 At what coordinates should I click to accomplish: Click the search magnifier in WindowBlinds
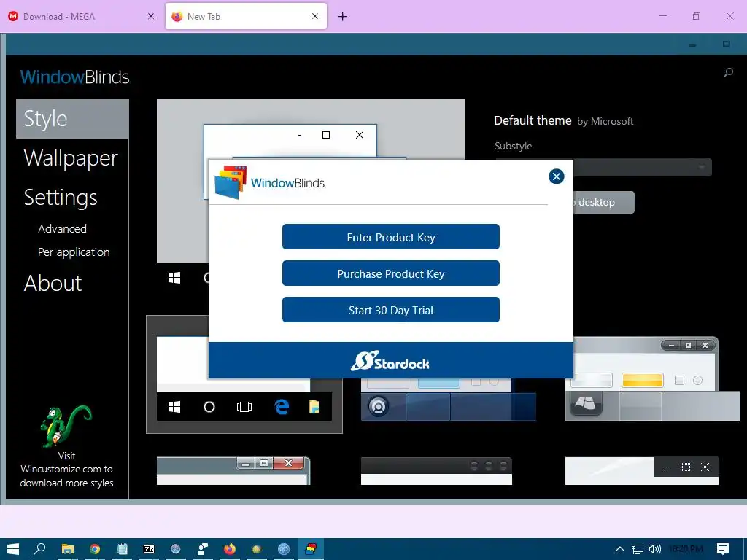pos(728,73)
